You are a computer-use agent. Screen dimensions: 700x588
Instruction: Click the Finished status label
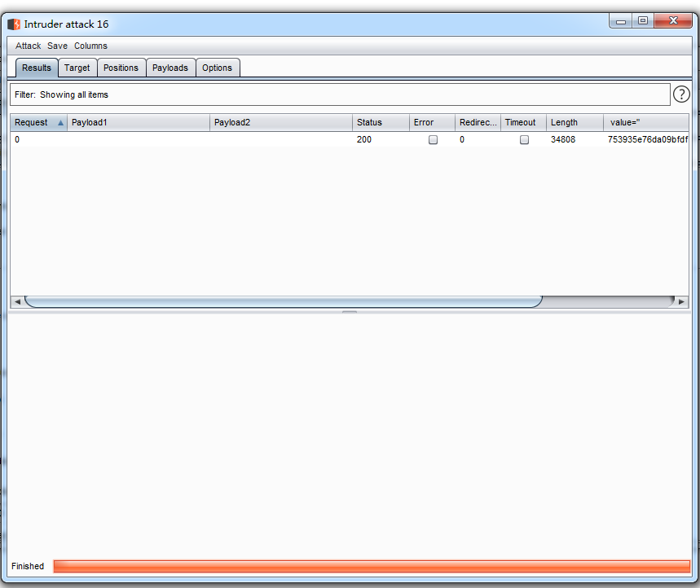(x=28, y=566)
